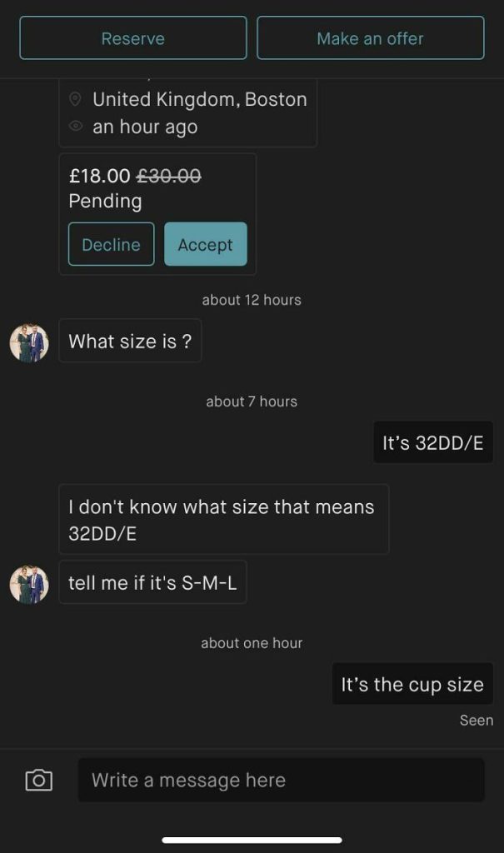Tap the 'tell me if it's S-M-L' message
Image resolution: width=504 pixels, height=853 pixels.
pos(152,582)
